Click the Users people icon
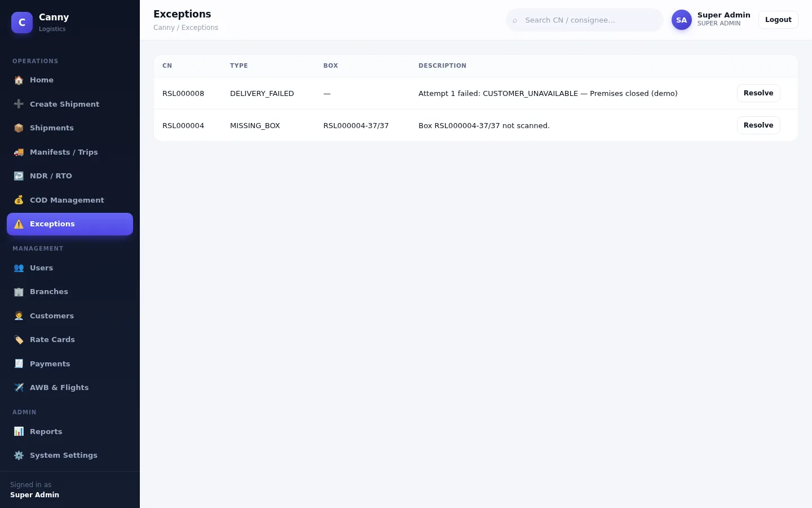Screen dimensions: 812x508 tap(19, 268)
